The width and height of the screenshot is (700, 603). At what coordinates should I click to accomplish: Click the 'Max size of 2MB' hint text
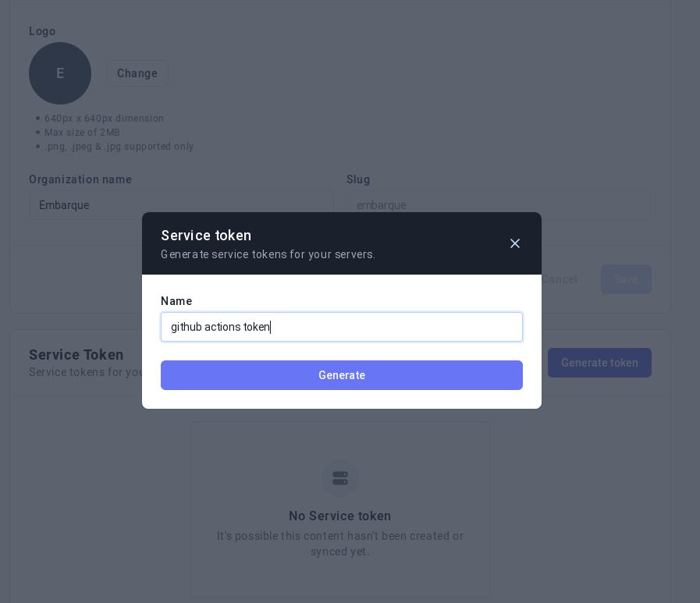(x=82, y=132)
